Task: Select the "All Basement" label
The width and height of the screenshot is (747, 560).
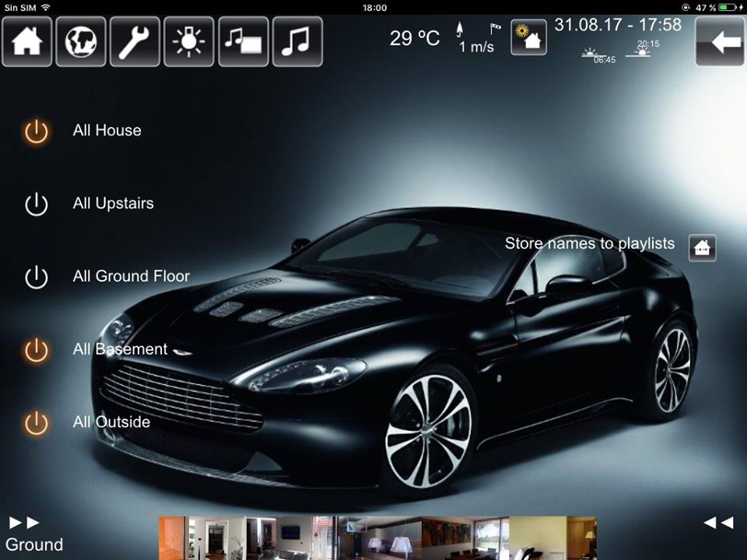Action: [120, 349]
